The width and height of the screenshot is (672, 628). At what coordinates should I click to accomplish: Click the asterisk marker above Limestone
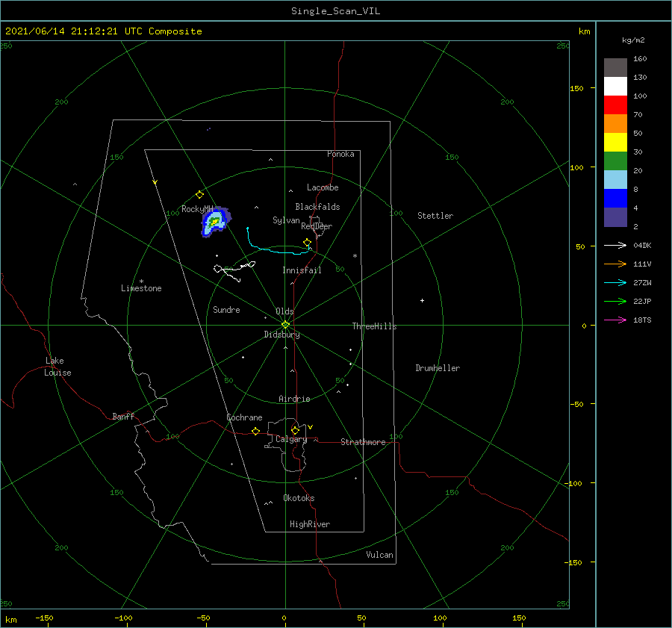pyautogui.click(x=141, y=282)
